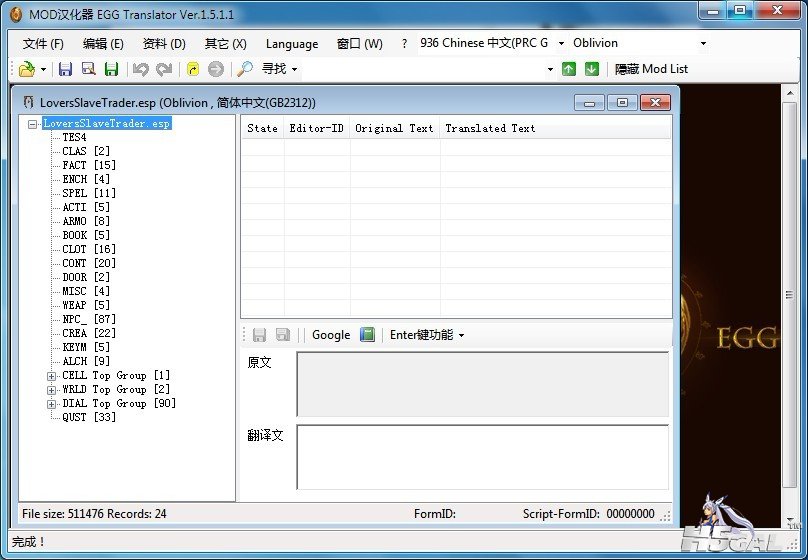Click the 隐藏 Mod List button
This screenshot has height=560, width=808.
651,69
